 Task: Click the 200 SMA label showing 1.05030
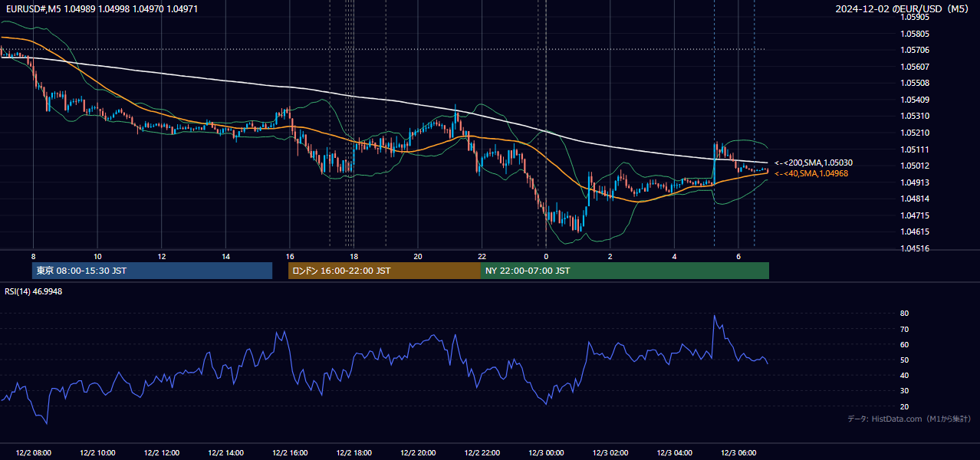[x=814, y=163]
